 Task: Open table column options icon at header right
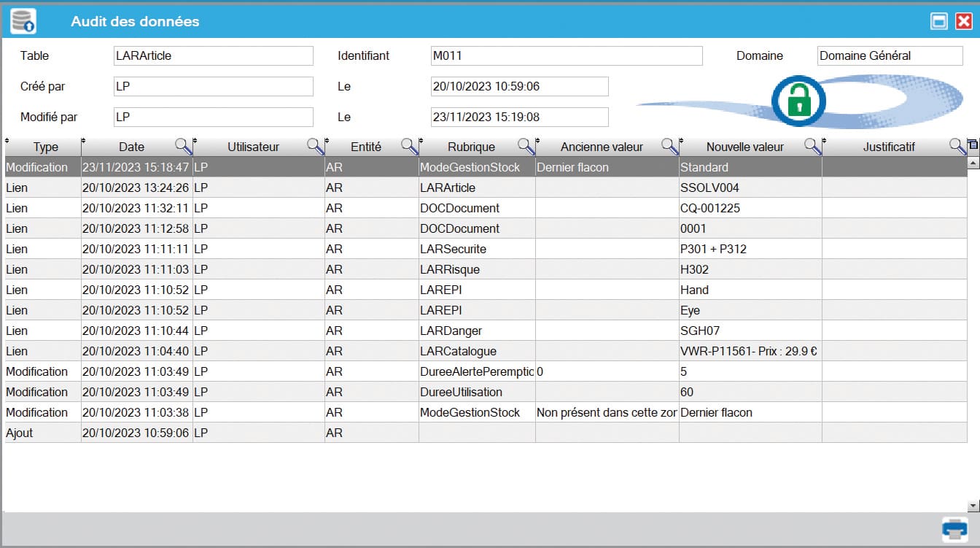(x=973, y=144)
